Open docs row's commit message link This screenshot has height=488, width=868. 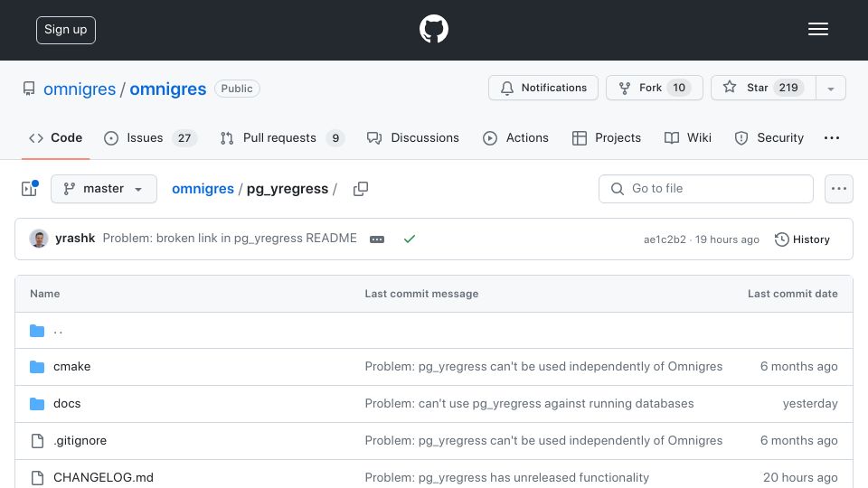(529, 404)
